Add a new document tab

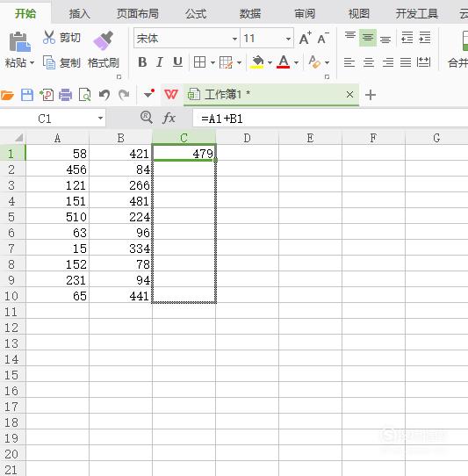click(x=371, y=95)
